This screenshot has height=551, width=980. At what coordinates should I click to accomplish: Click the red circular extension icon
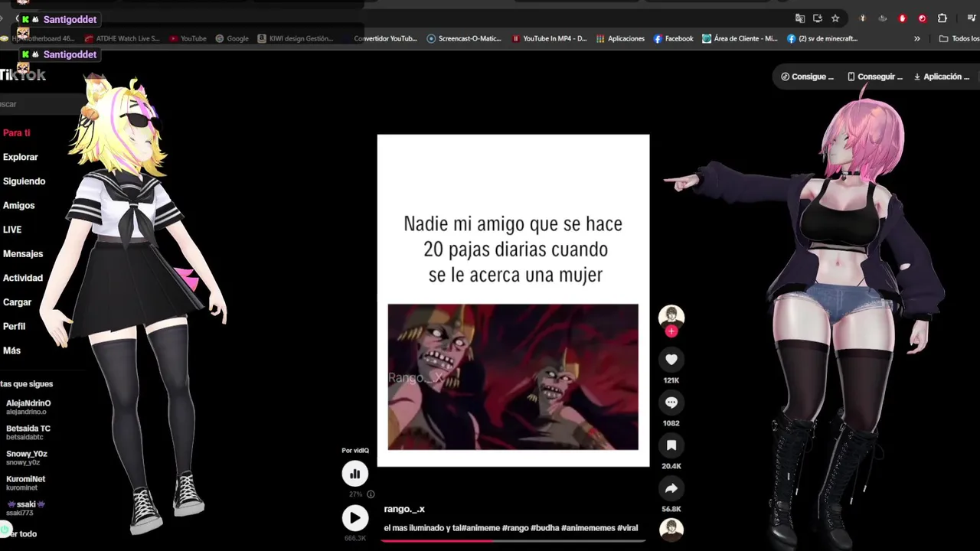(x=923, y=18)
